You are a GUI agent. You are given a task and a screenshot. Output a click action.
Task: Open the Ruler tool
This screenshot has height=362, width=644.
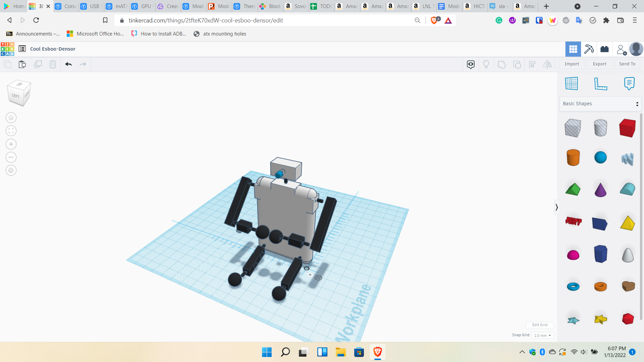click(600, 83)
